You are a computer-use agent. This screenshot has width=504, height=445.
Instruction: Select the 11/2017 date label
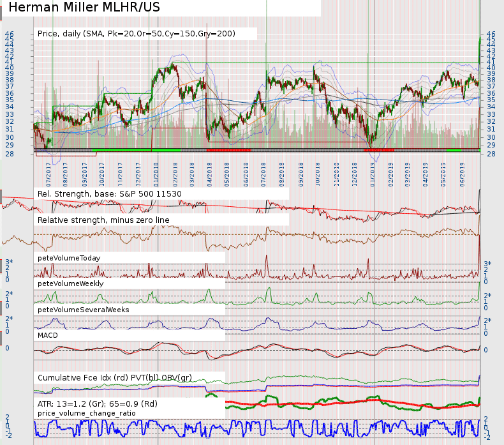pyautogui.click(x=120, y=174)
